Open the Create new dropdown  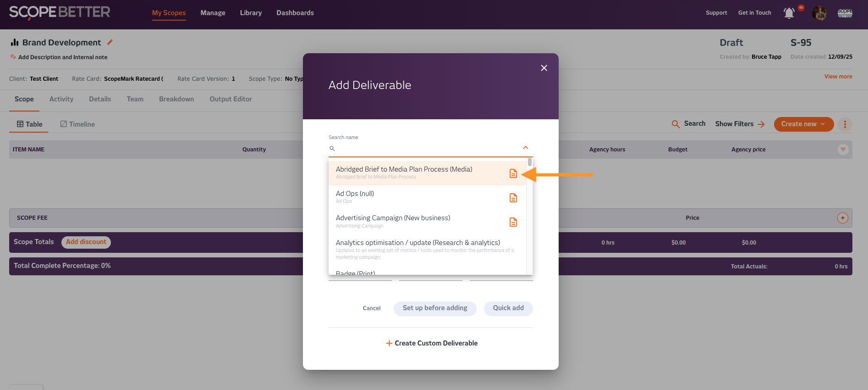(x=803, y=124)
